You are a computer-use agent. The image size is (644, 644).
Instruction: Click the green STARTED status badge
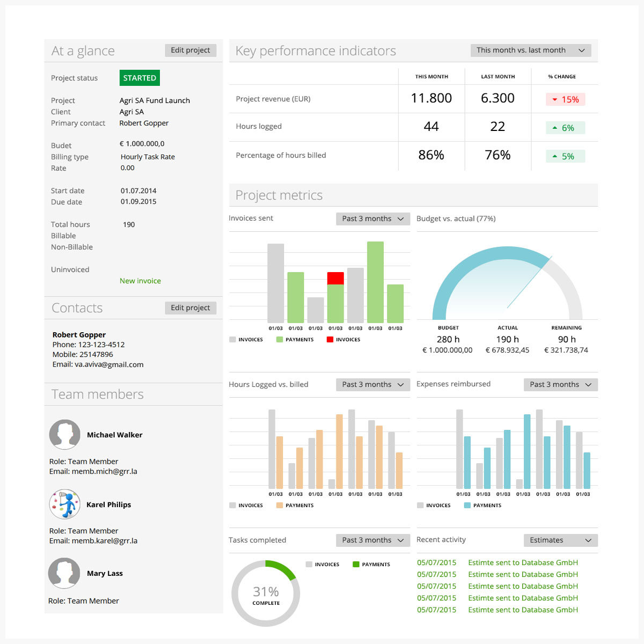[x=140, y=78]
